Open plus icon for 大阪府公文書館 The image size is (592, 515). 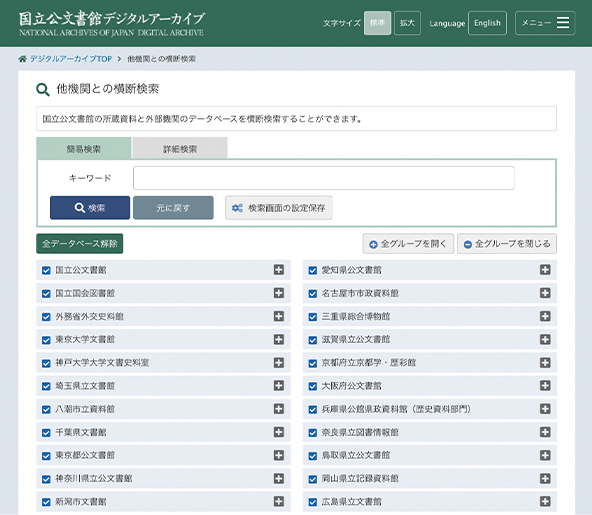point(545,385)
